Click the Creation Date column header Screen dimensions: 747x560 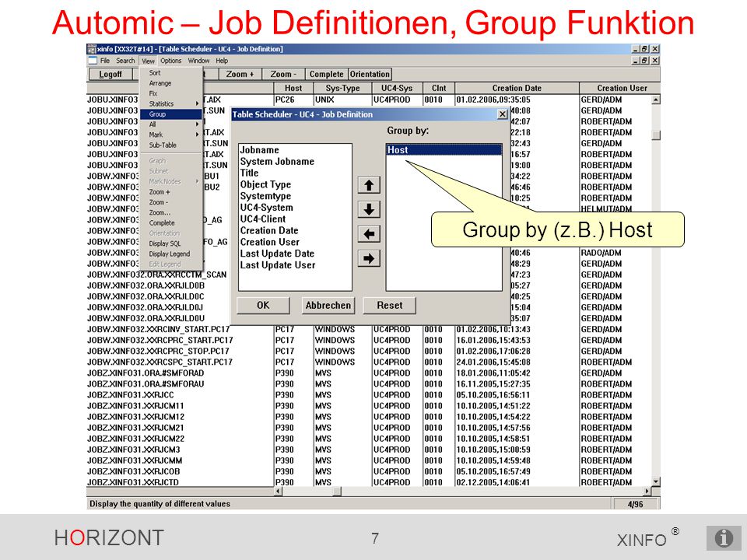pos(517,88)
